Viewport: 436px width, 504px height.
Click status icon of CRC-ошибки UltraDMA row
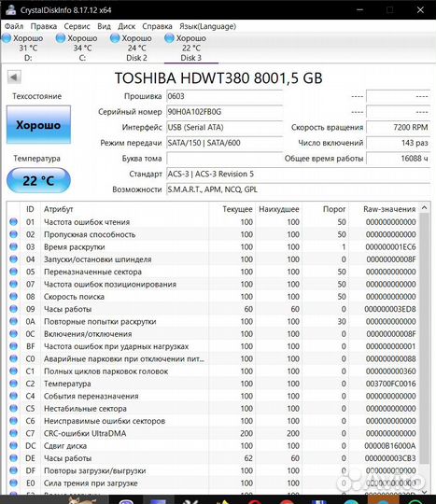[13, 433]
